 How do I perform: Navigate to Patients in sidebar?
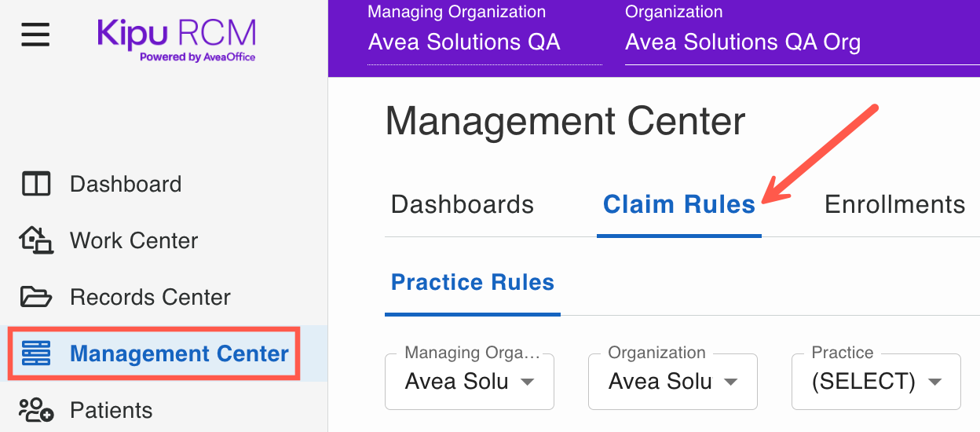(111, 410)
